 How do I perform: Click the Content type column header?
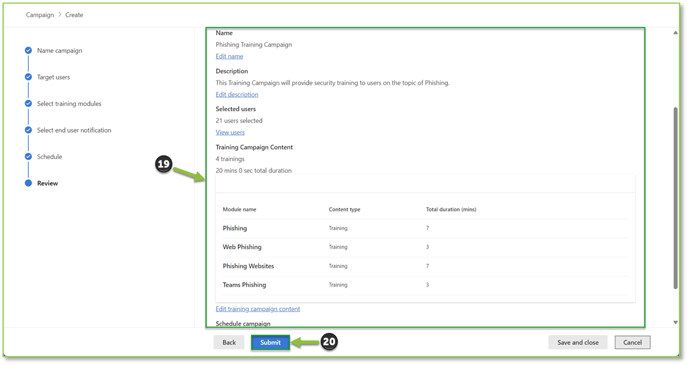[x=344, y=210]
